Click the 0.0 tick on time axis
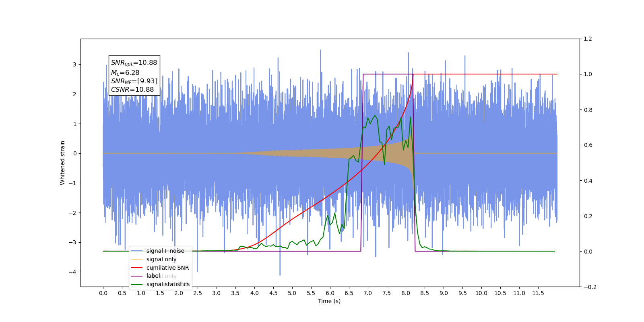The width and height of the screenshot is (644, 322). [x=103, y=293]
